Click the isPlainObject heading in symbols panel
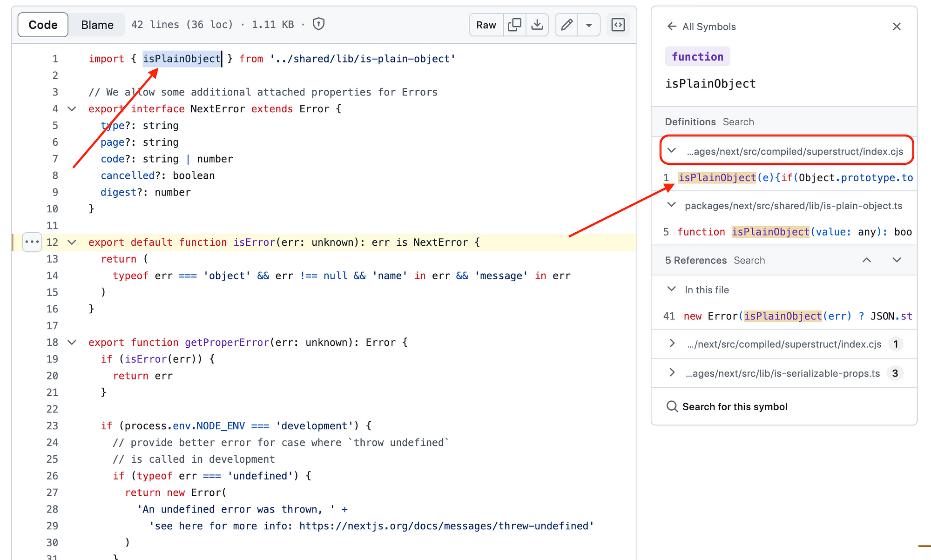The width and height of the screenshot is (931, 560). [710, 84]
